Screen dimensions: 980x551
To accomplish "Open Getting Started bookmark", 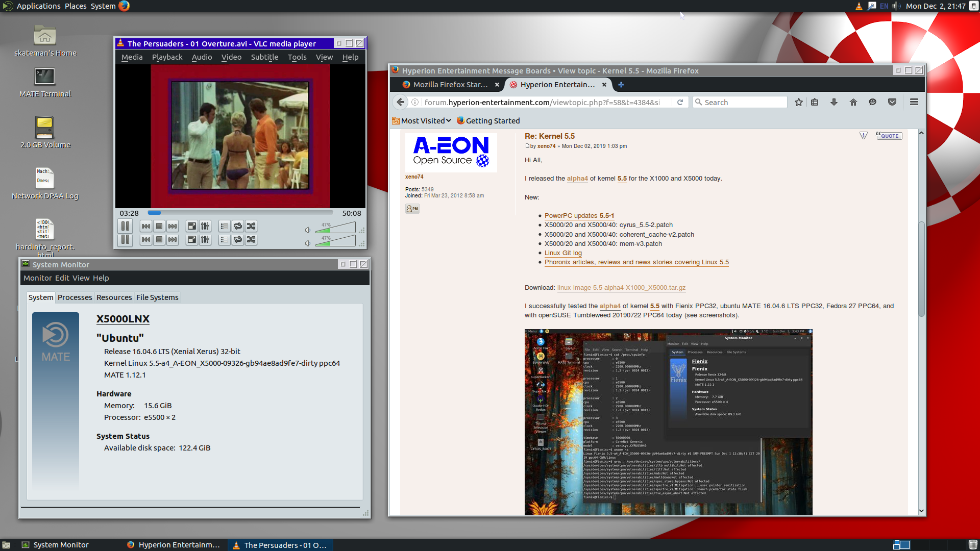I will (488, 121).
